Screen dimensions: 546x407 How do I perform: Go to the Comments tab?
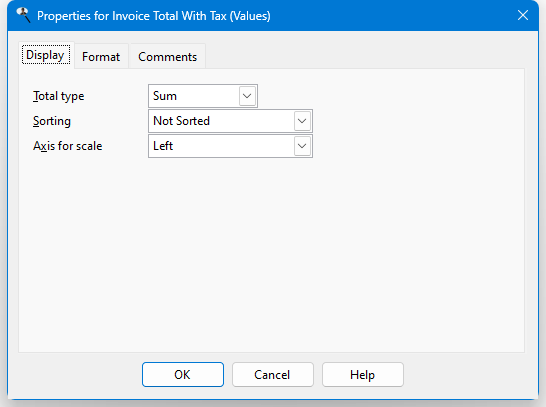(167, 56)
